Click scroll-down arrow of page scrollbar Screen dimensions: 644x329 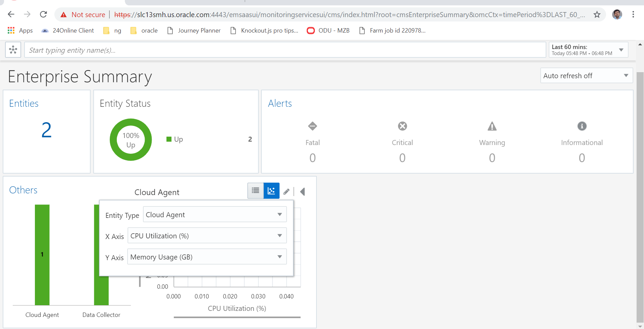click(640, 326)
